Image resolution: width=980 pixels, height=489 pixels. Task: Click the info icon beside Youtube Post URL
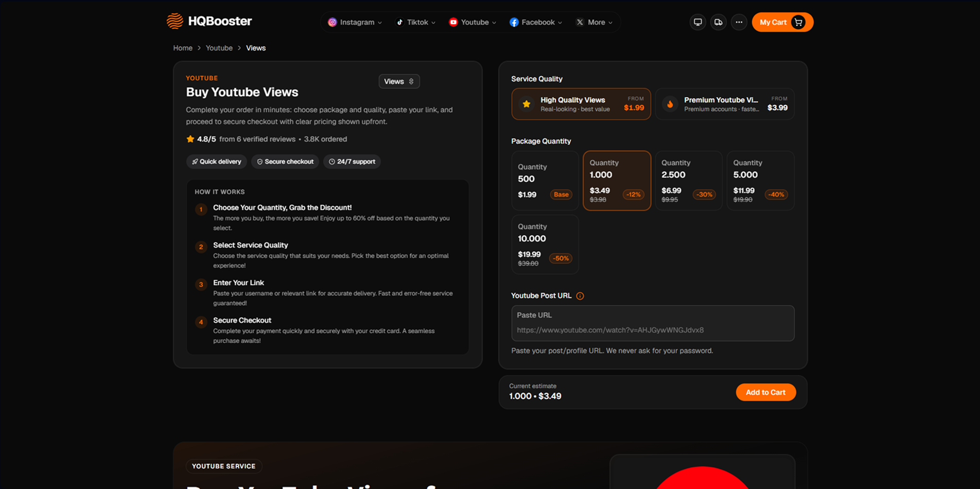[580, 296]
